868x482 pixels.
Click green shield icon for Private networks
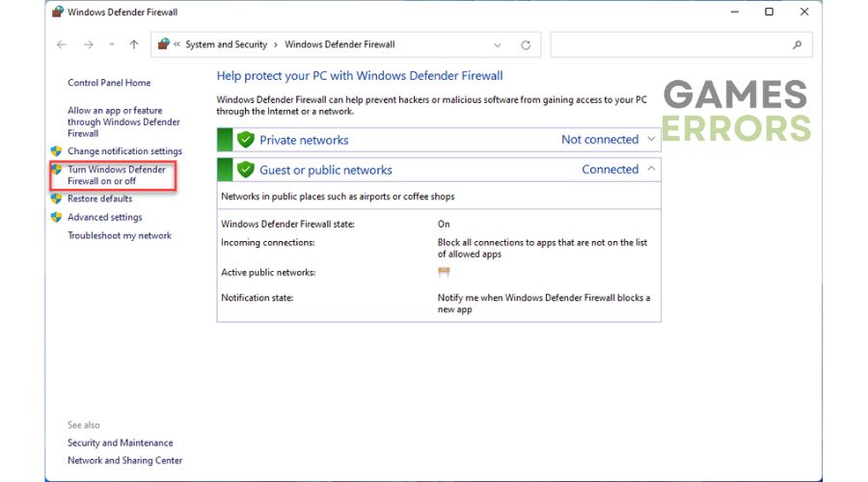tap(245, 140)
